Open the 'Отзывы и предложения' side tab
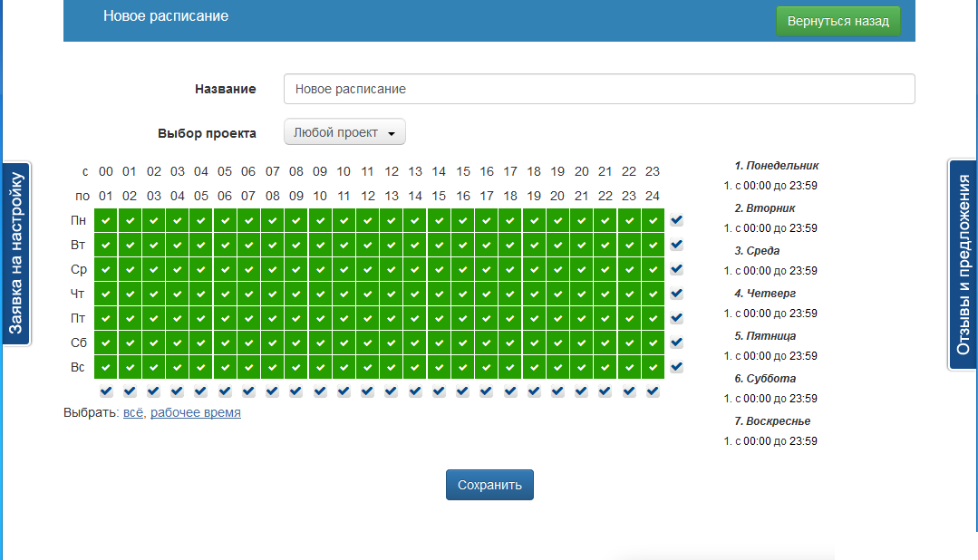This screenshot has height=560, width=978. (x=963, y=265)
